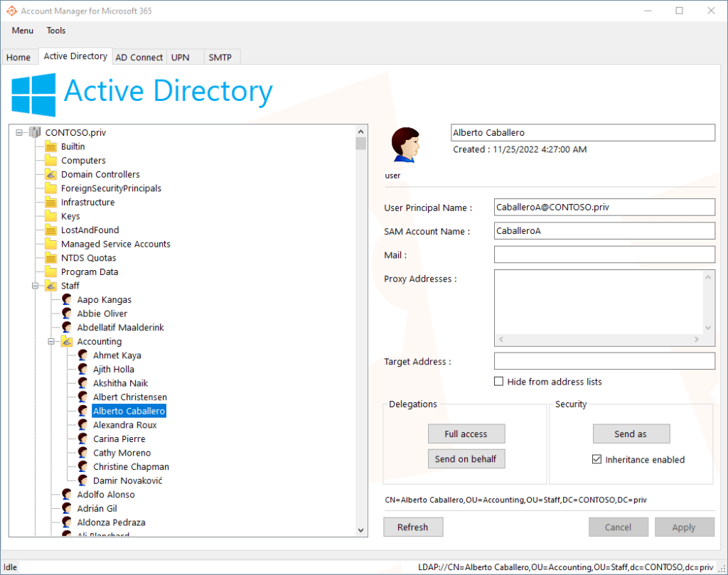The height and width of the screenshot is (575, 728).
Task: Click Alexandra Roux user icon
Action: tap(82, 425)
